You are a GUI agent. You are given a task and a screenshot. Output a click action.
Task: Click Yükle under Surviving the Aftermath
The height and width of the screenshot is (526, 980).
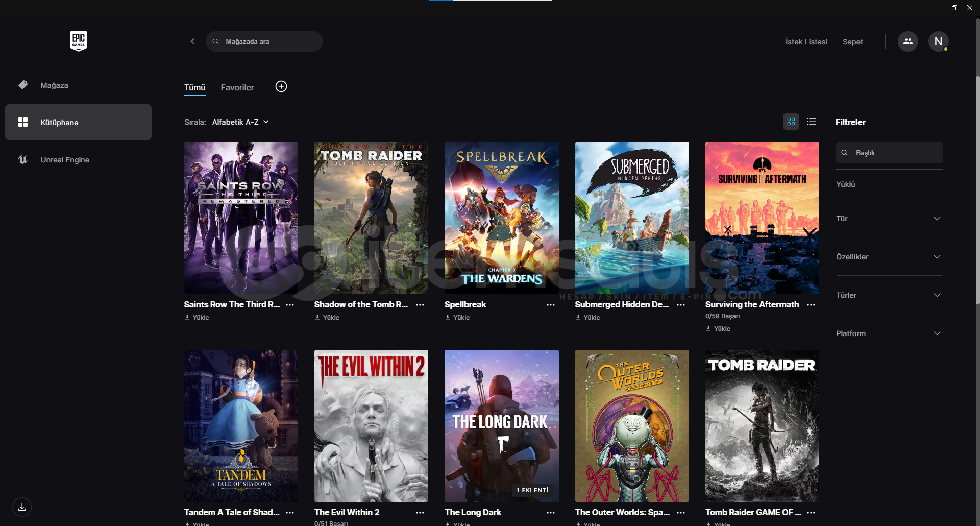pyautogui.click(x=718, y=329)
